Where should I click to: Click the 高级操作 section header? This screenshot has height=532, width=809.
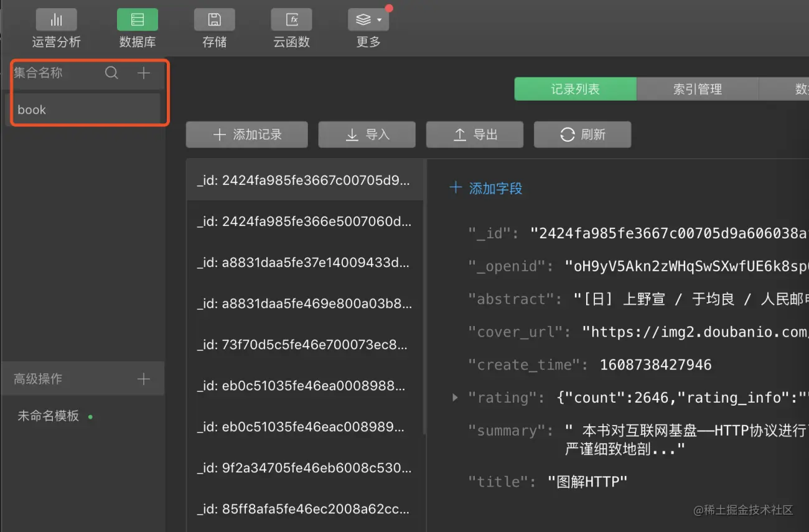pos(83,379)
